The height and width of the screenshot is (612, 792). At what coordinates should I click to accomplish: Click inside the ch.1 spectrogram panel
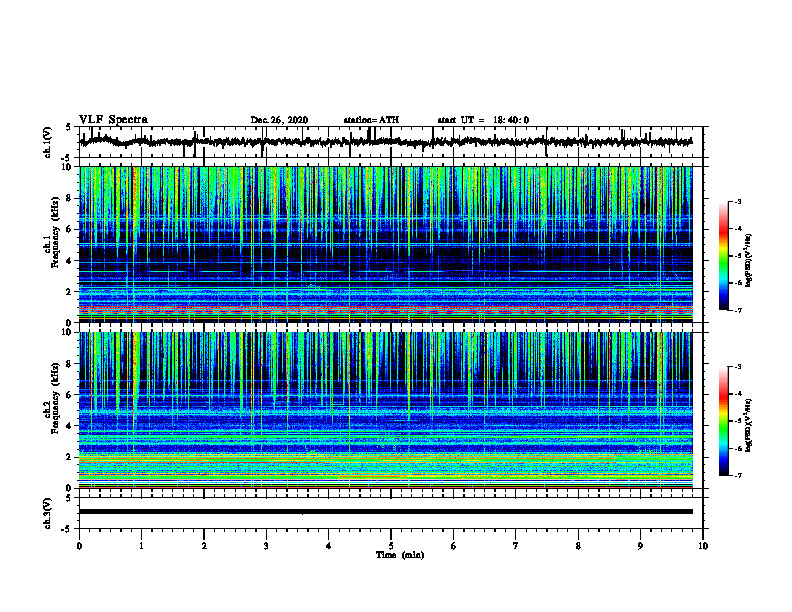[385, 244]
